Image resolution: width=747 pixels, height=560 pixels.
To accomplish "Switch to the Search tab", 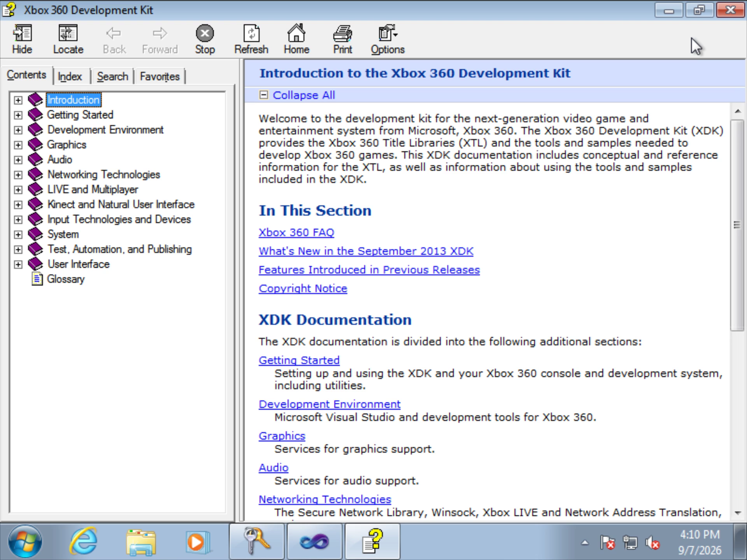I will (112, 76).
